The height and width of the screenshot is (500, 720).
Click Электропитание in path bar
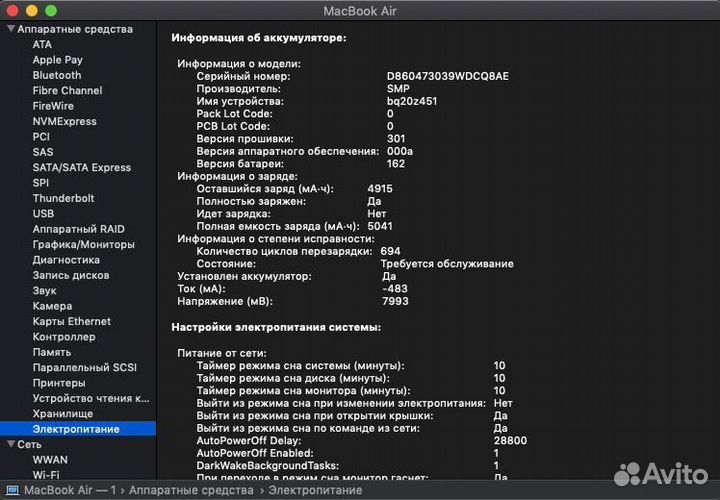pyautogui.click(x=315, y=490)
